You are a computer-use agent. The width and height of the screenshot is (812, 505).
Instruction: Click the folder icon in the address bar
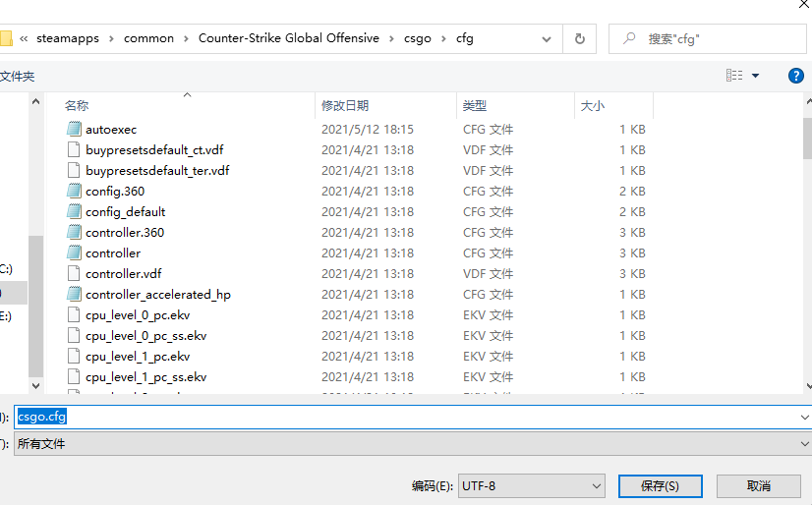[6, 38]
